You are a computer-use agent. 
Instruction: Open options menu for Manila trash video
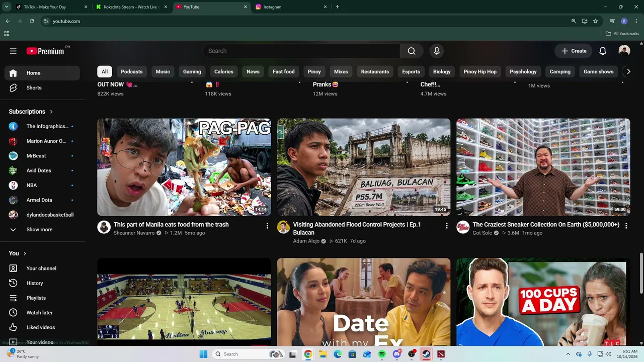(267, 226)
